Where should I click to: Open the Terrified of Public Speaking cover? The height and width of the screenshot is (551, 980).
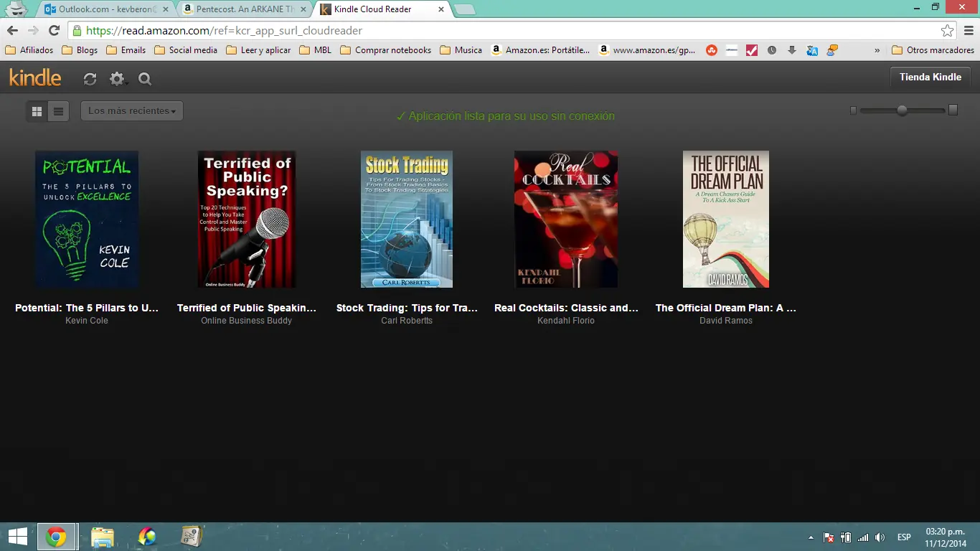pos(247,219)
